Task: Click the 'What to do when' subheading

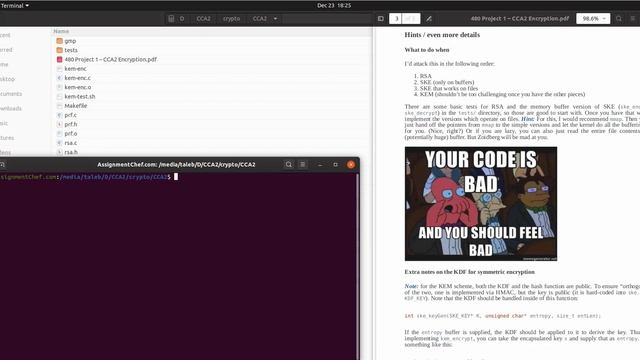Action: [427, 50]
